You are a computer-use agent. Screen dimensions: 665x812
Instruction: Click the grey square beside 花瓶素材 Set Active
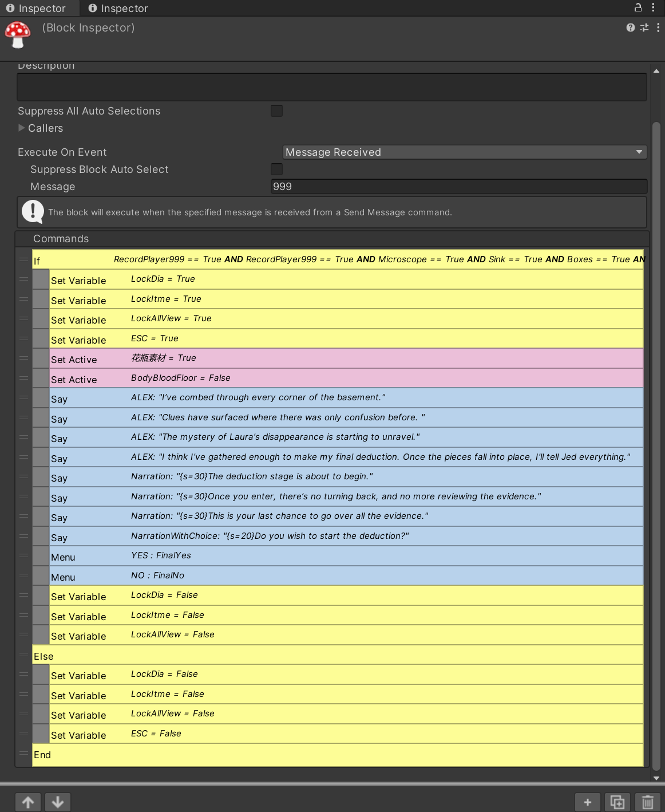[x=41, y=358]
